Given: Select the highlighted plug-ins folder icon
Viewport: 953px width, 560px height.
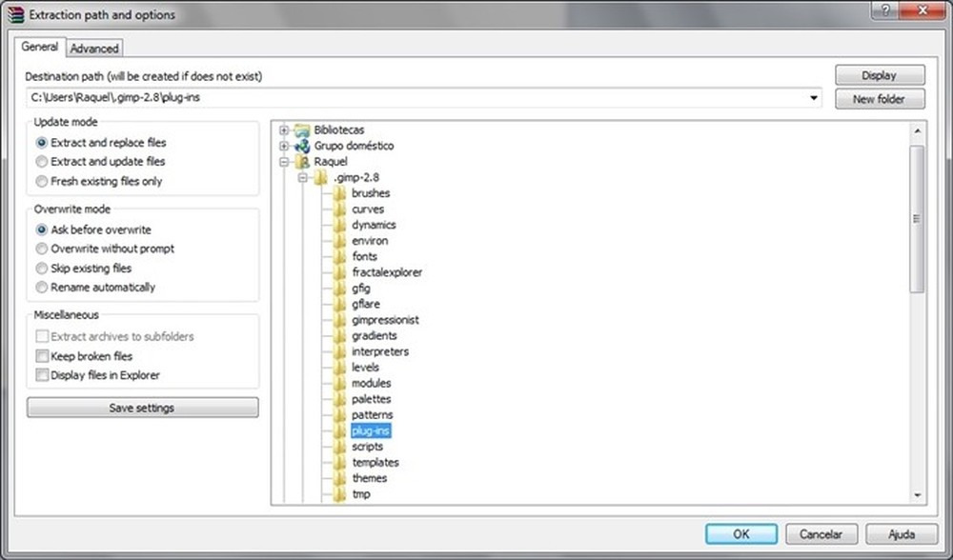Looking at the screenshot, I should coord(339,430).
